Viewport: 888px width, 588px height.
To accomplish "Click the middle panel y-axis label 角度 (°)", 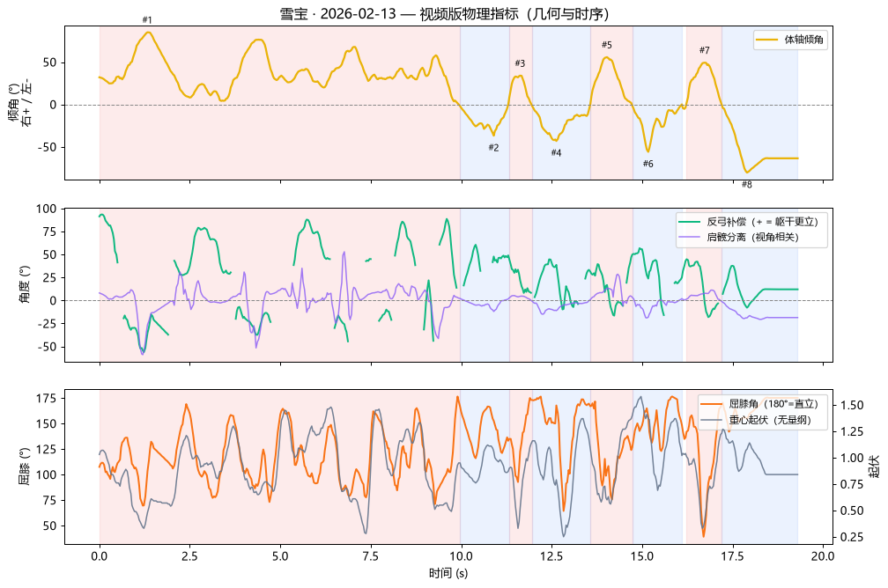I will [x=25, y=284].
